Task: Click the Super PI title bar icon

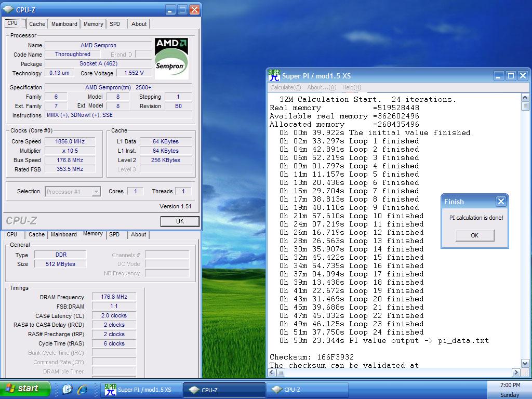Action: [x=274, y=75]
